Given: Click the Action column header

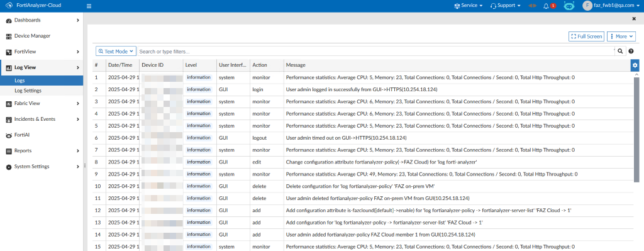Looking at the screenshot, I should point(267,65).
